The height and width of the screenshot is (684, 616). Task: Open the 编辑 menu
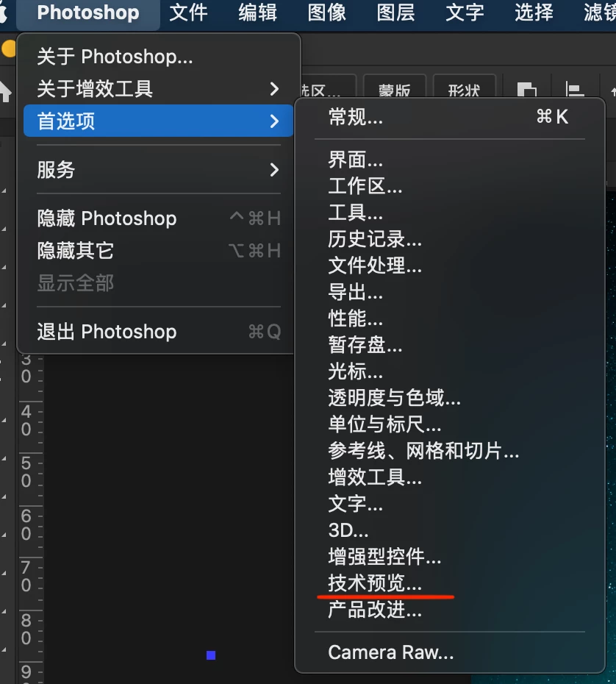coord(258,13)
